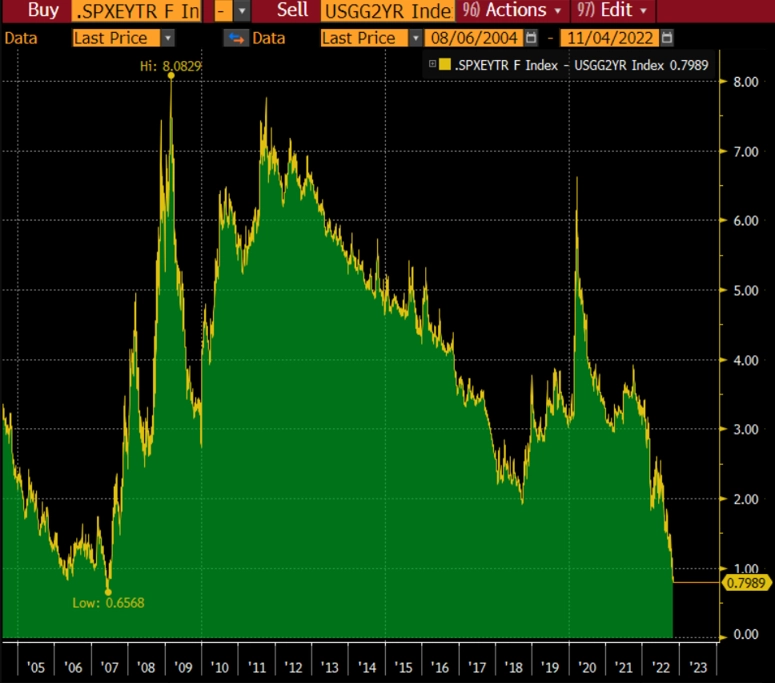Expand the spread operator dropdown arrow

coord(241,11)
